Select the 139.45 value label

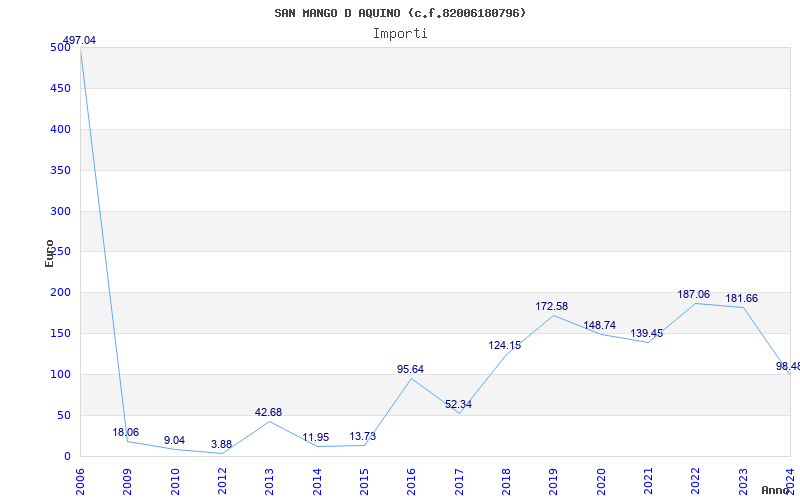(x=646, y=333)
